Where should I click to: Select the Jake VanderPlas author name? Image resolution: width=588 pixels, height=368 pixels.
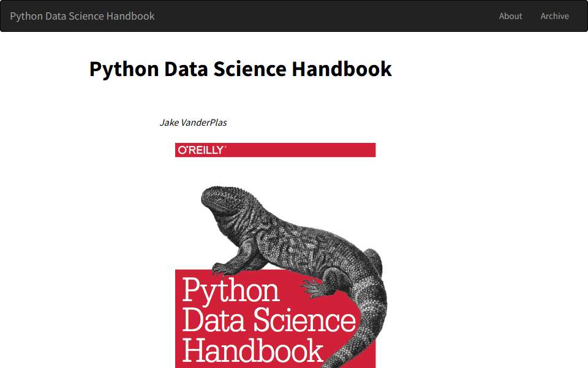coord(193,123)
